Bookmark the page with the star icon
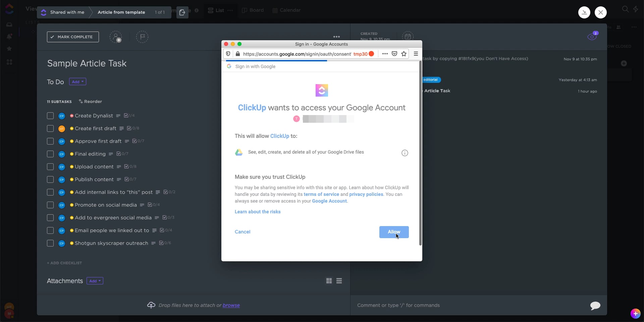 point(404,54)
